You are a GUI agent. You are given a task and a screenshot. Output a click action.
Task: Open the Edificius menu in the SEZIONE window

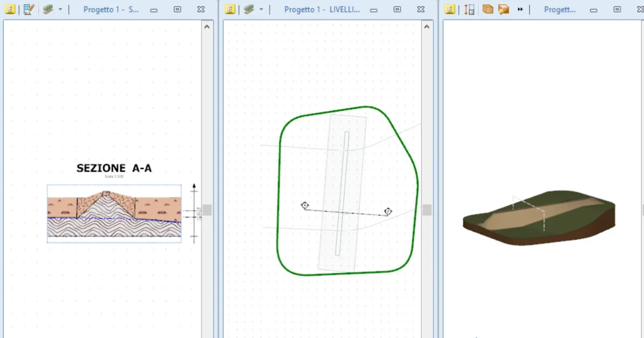click(10, 9)
